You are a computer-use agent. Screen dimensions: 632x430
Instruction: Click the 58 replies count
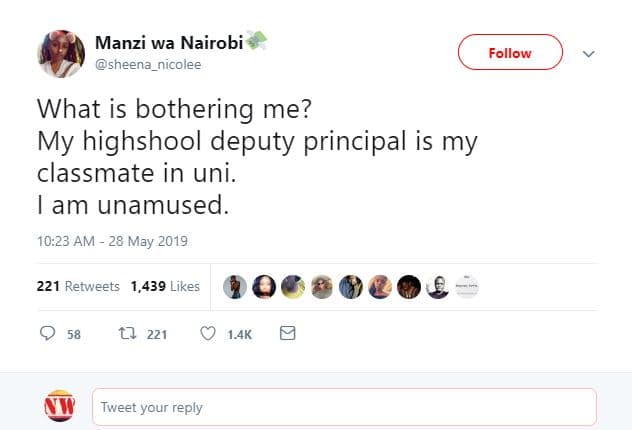tap(73, 334)
